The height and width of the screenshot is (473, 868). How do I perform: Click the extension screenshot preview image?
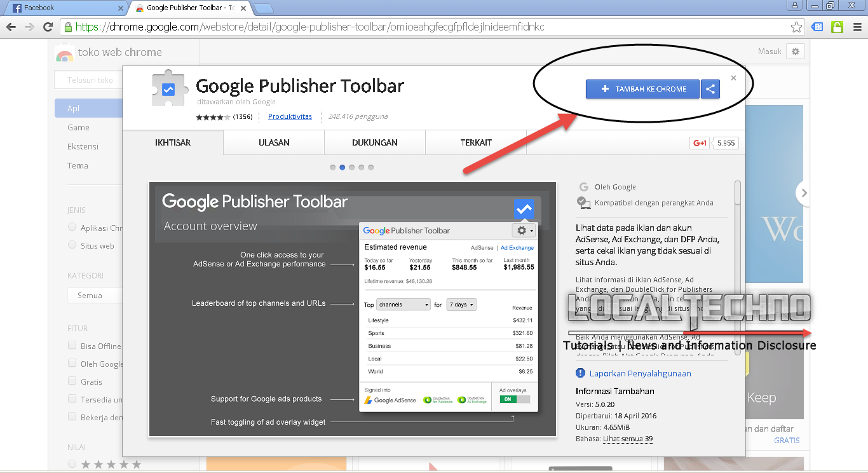[x=353, y=310]
